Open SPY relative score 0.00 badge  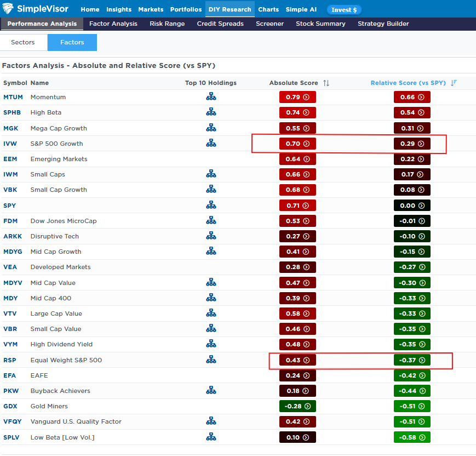coord(412,206)
